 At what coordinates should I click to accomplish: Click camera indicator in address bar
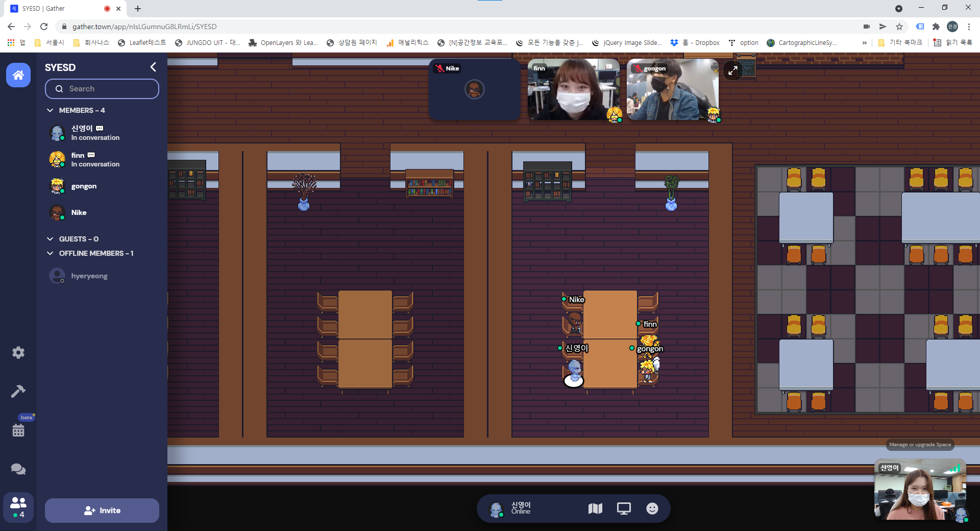pyautogui.click(x=867, y=27)
